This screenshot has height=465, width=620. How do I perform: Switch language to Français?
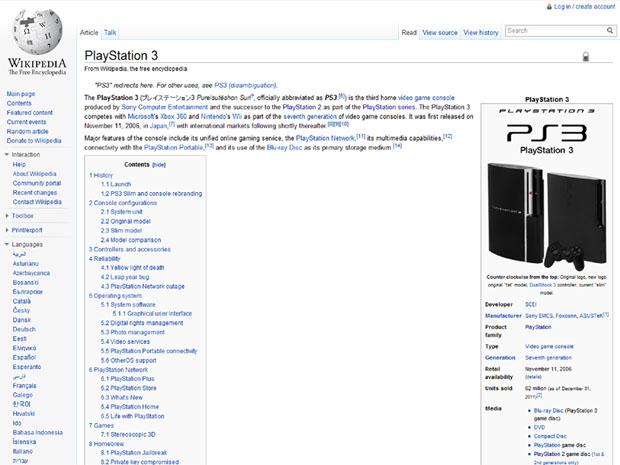pyautogui.click(x=25, y=385)
